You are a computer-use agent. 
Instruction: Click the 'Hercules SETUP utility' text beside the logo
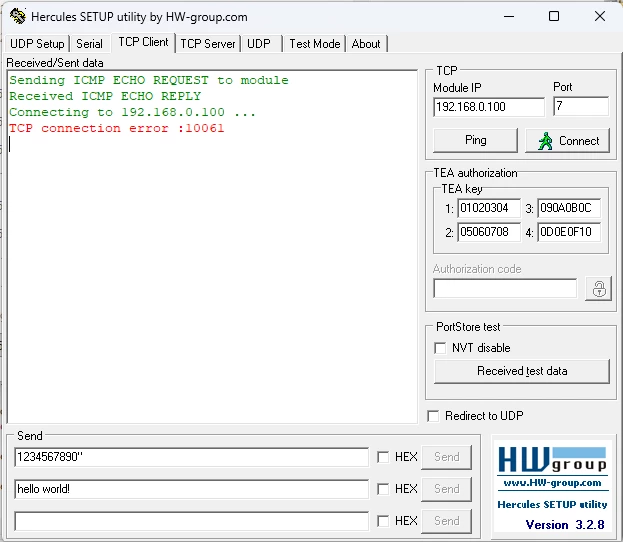(x=552, y=505)
